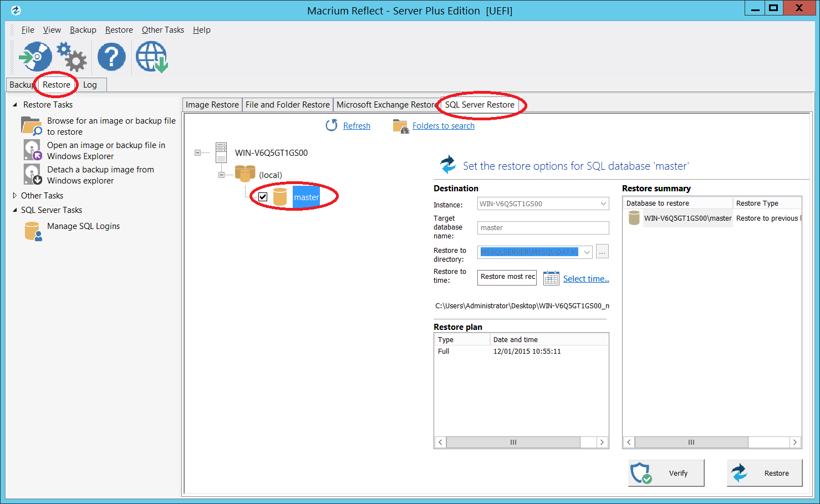Image resolution: width=820 pixels, height=504 pixels.
Task: Click the Restore Type column header
Action: pyautogui.click(x=767, y=203)
